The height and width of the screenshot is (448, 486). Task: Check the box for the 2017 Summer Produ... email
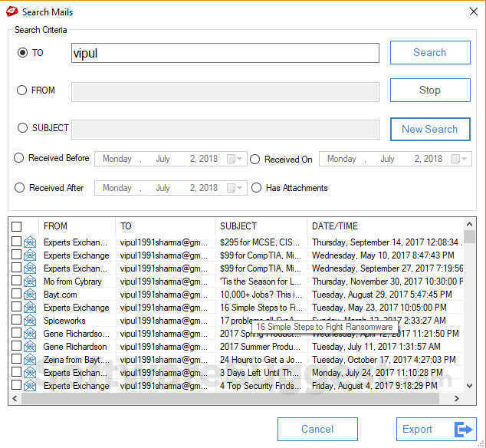(16, 346)
